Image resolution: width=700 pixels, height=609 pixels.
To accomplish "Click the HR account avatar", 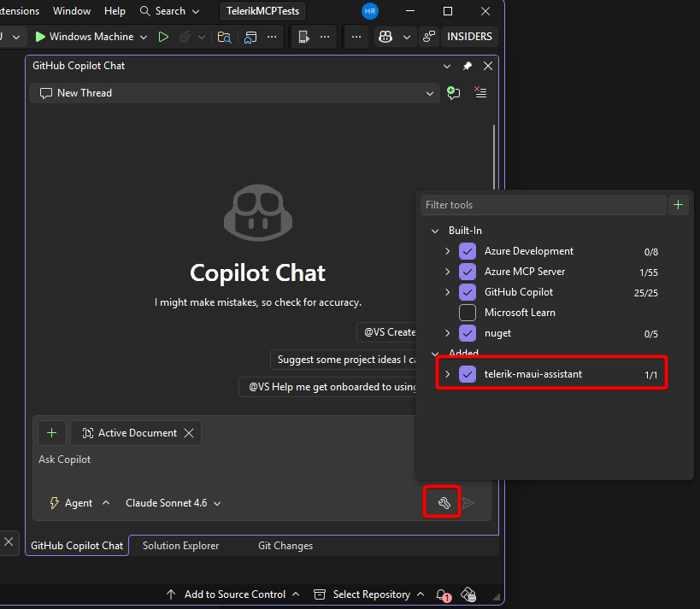I will tap(369, 11).
